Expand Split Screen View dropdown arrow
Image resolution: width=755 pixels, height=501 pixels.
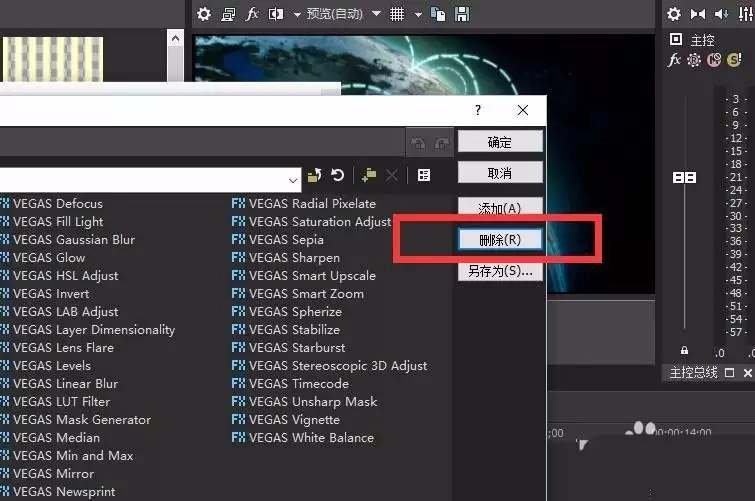tap(297, 15)
